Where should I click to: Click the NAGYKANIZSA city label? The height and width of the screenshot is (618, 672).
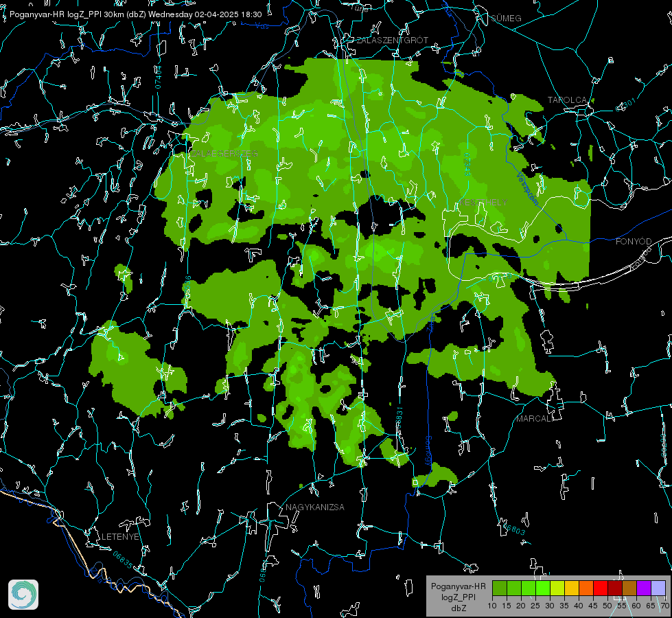pyautogui.click(x=315, y=507)
